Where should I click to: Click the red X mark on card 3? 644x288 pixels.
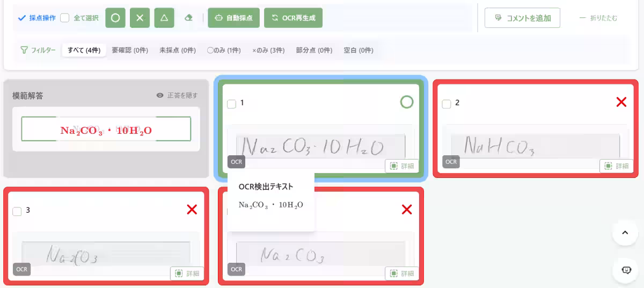click(x=192, y=210)
